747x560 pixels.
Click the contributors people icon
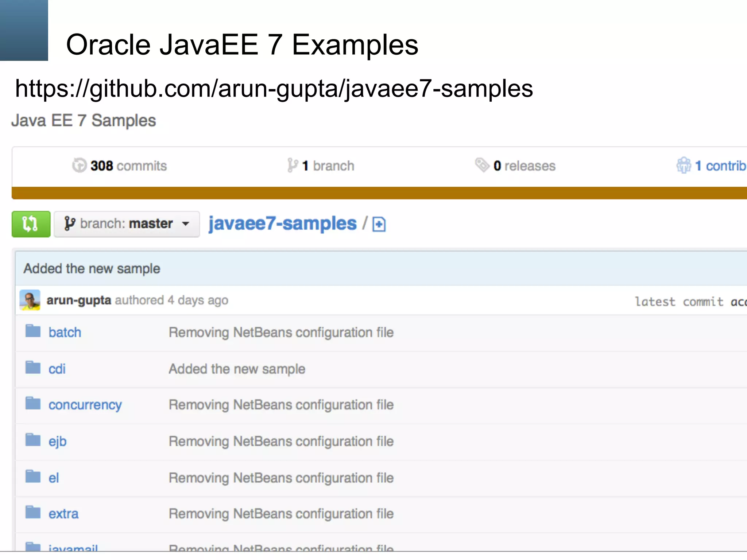click(684, 165)
